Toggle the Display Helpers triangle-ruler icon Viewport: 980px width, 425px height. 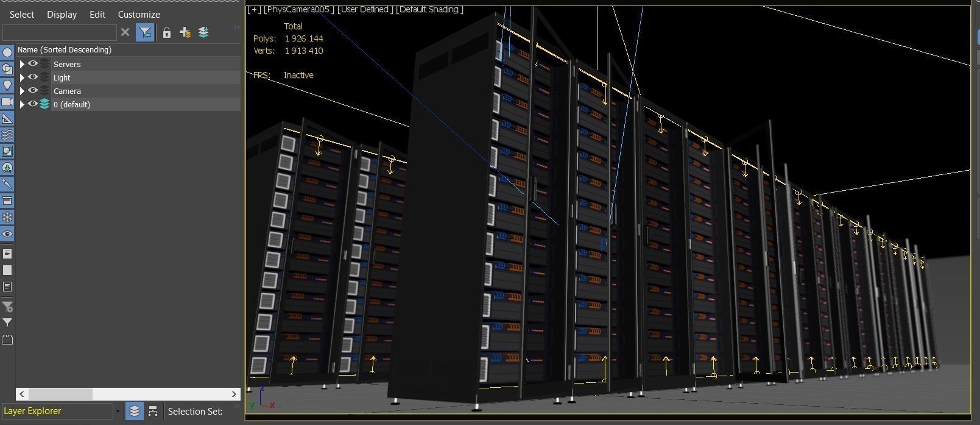[7, 118]
